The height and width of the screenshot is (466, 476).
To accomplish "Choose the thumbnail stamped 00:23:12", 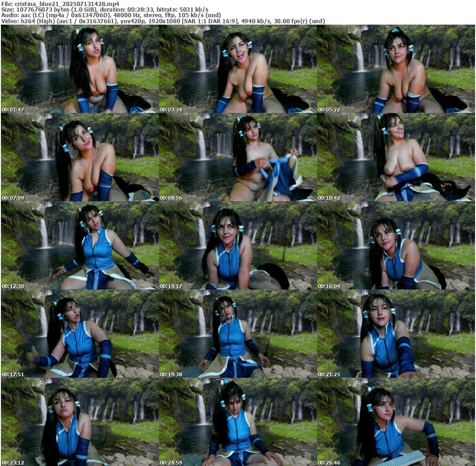I will coord(79,422).
